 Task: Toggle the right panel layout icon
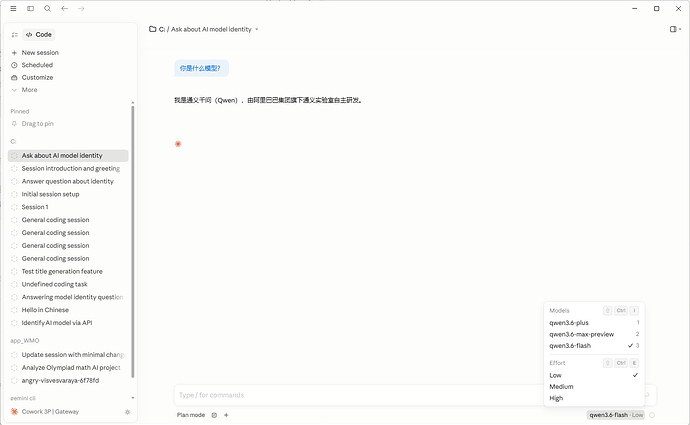pos(675,29)
